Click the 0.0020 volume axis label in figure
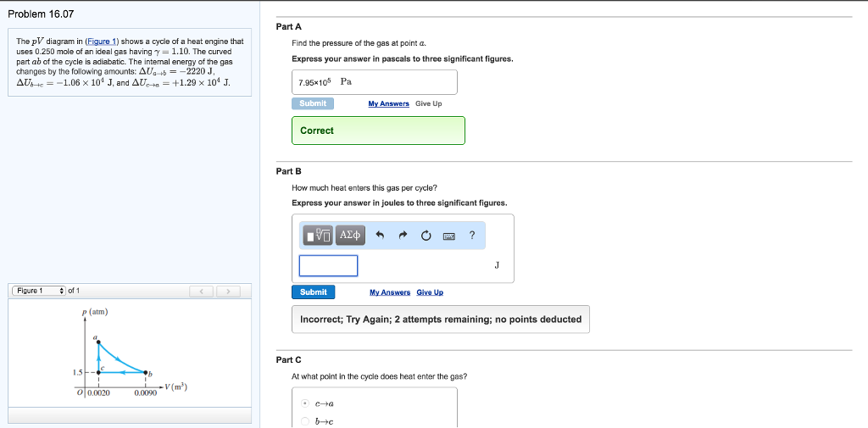The height and width of the screenshot is (428, 868). pyautogui.click(x=98, y=392)
